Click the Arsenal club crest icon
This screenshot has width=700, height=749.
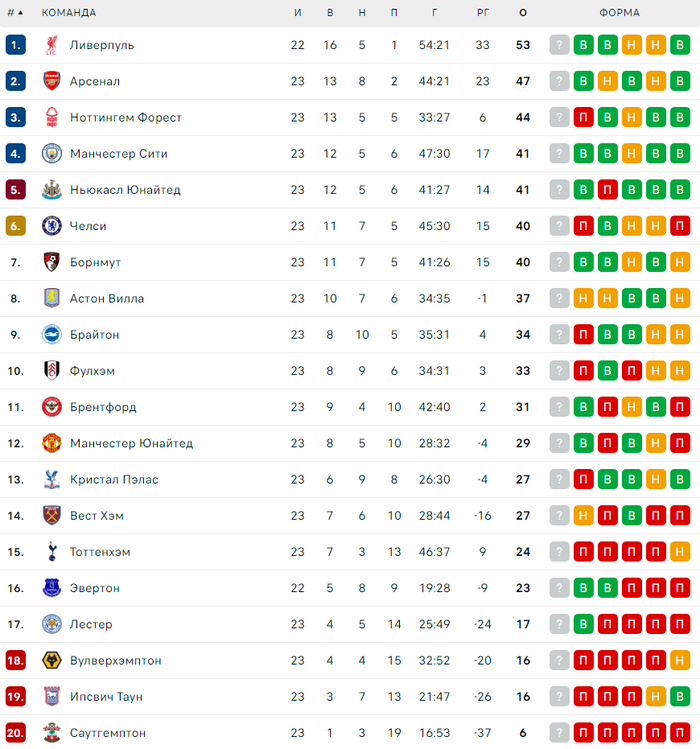[x=51, y=81]
